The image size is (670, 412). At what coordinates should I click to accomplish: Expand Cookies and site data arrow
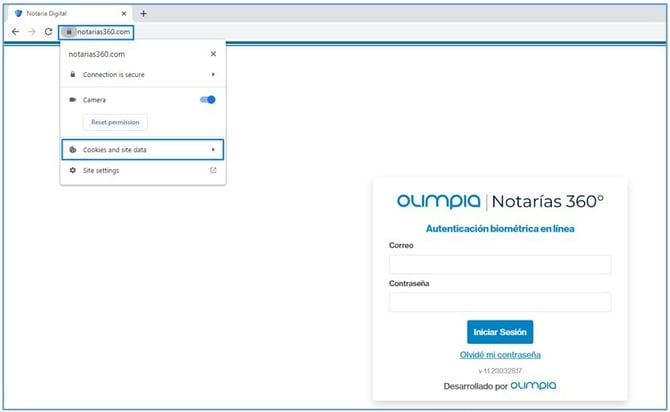click(x=213, y=150)
